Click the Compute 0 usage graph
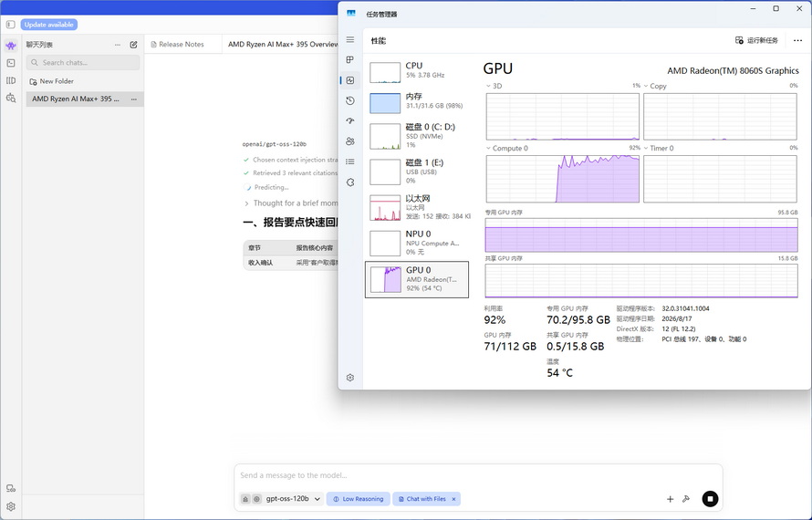 [563, 179]
